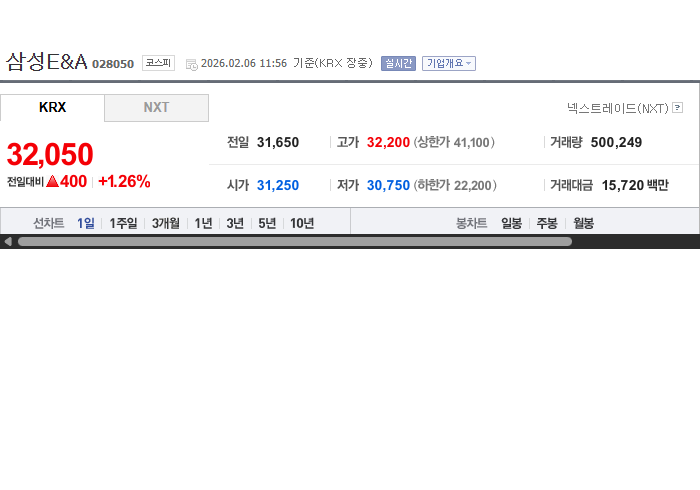Image resolution: width=700 pixels, height=490 pixels.
Task: Select the 3년 line chart period
Action: click(x=235, y=223)
